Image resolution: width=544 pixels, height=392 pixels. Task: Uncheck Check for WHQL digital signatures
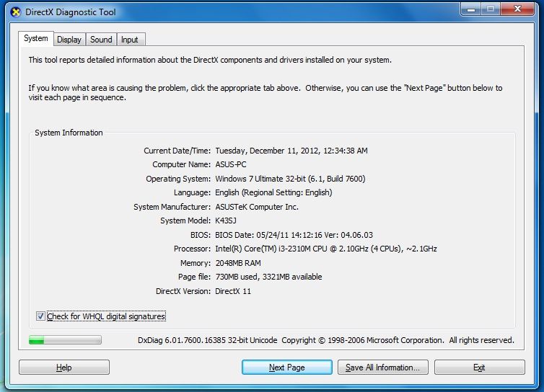[x=40, y=316]
